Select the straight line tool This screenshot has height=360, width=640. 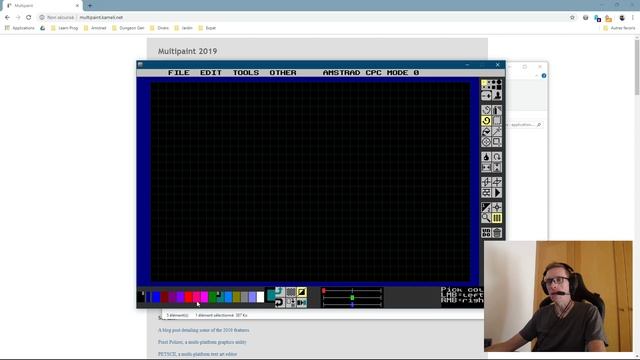[x=497, y=131]
